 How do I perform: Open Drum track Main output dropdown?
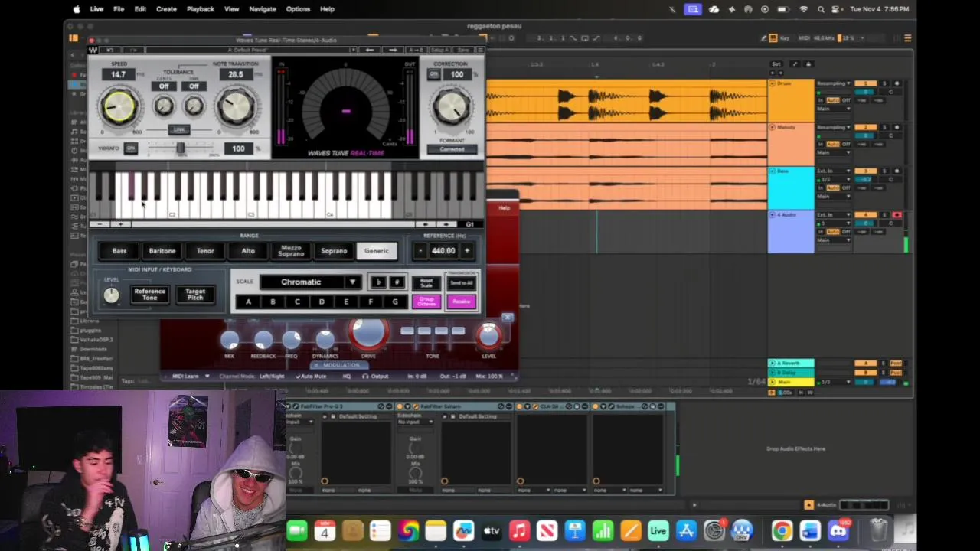[834, 109]
